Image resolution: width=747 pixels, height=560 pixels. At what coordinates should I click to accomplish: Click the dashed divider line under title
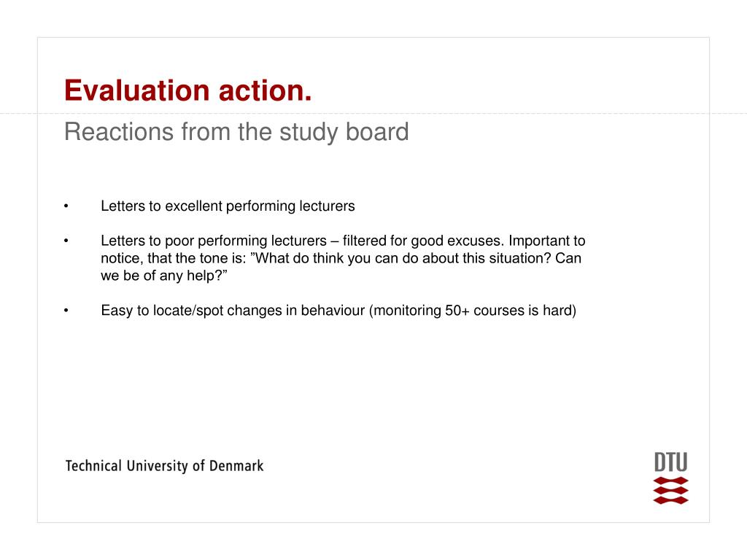(373, 113)
